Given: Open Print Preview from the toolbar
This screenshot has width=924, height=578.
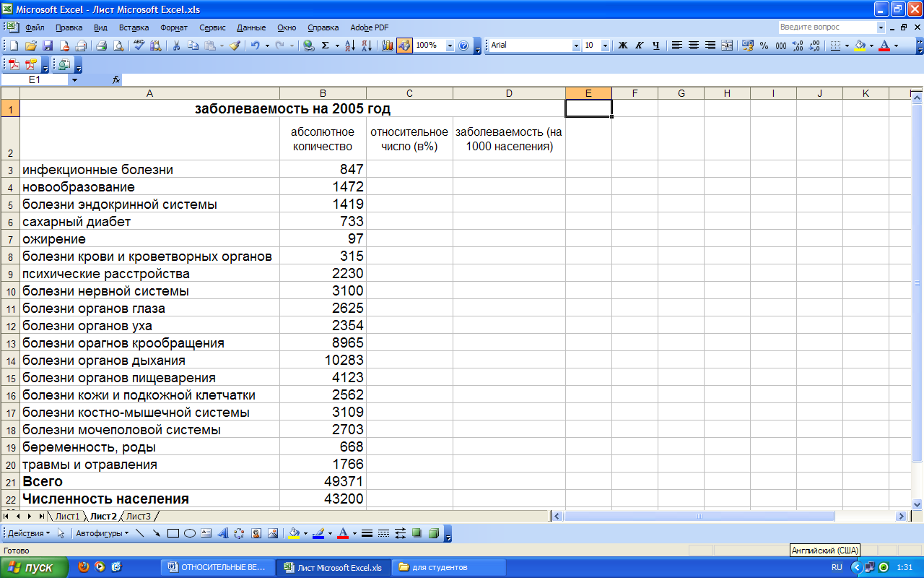Looking at the screenshot, I should (117, 46).
